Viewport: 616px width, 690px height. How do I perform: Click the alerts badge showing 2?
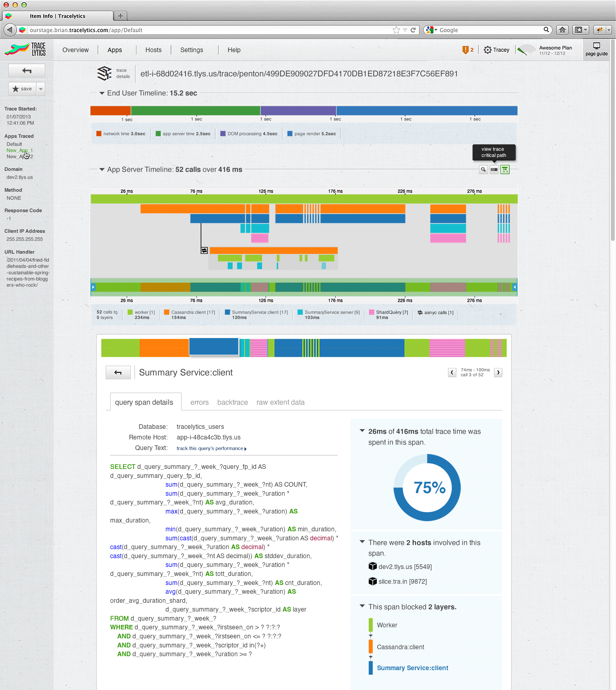pyautogui.click(x=468, y=50)
